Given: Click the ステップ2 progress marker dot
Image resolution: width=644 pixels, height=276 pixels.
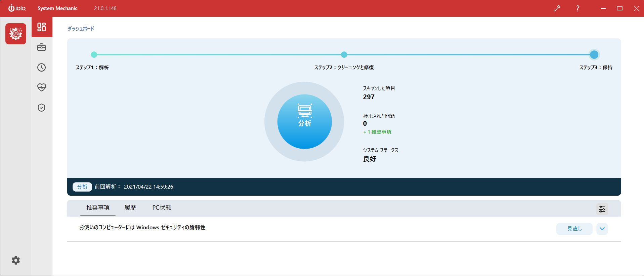Looking at the screenshot, I should click(344, 54).
